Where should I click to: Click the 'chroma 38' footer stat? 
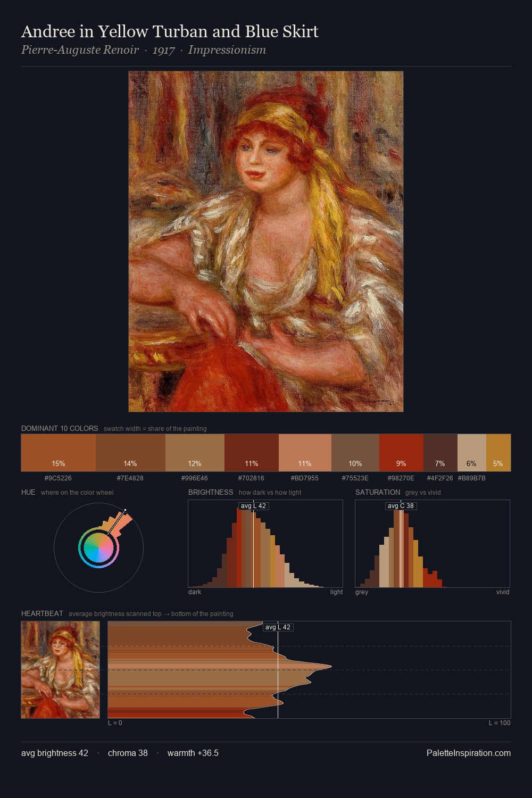(128, 753)
